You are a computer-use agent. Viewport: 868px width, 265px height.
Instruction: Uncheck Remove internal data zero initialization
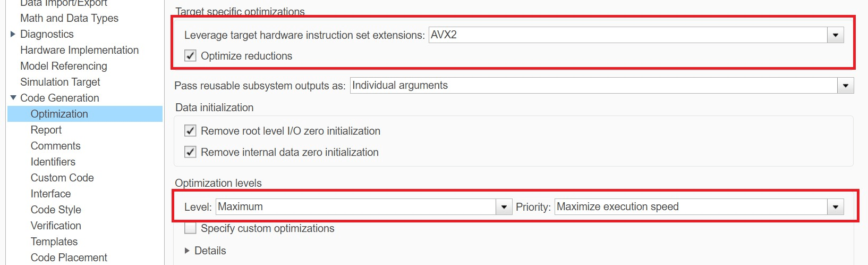pos(190,152)
